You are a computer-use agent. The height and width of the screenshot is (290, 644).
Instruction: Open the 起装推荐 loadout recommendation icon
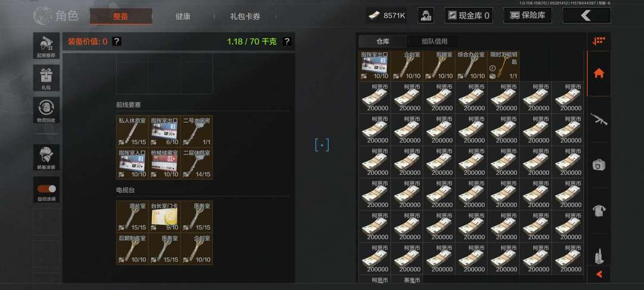click(x=47, y=46)
